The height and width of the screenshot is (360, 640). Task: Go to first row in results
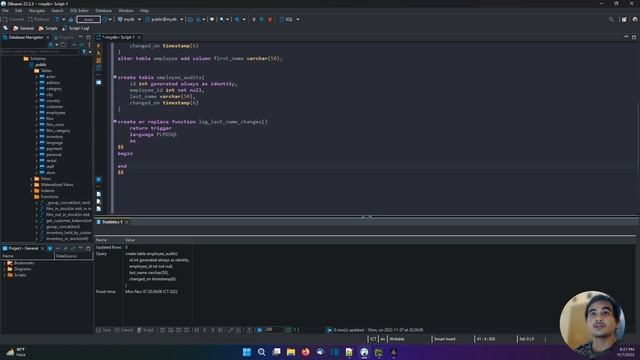click(x=196, y=330)
